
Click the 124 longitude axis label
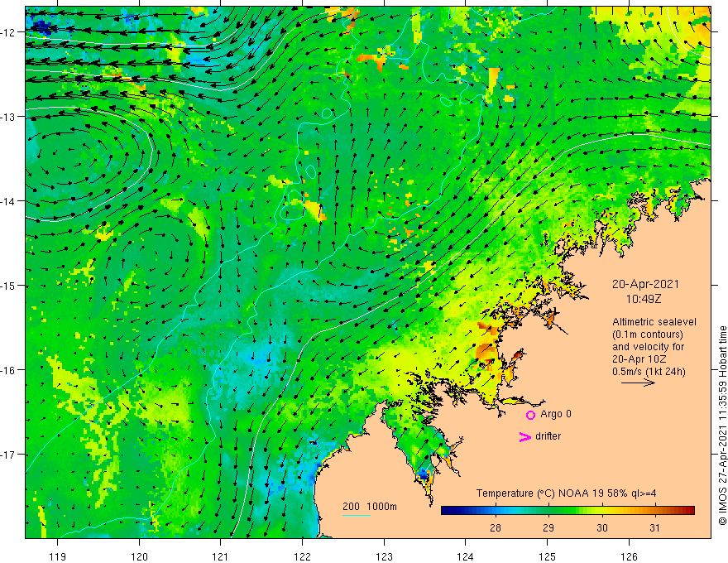pyautogui.click(x=466, y=556)
